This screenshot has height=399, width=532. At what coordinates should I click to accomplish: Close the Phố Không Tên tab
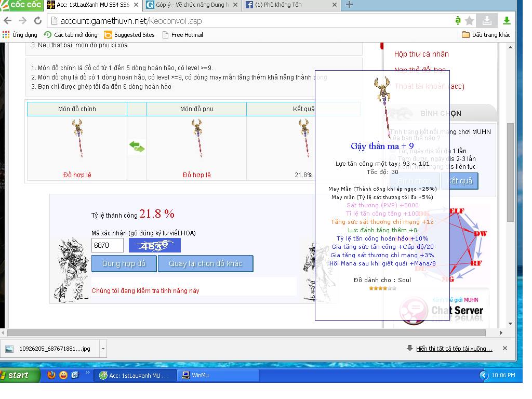pyautogui.click(x=335, y=5)
